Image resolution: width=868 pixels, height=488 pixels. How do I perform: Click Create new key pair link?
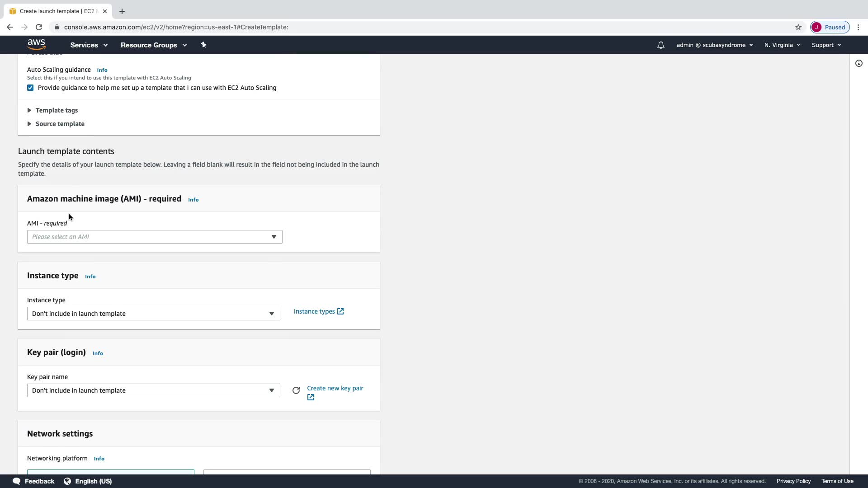pyautogui.click(x=335, y=388)
